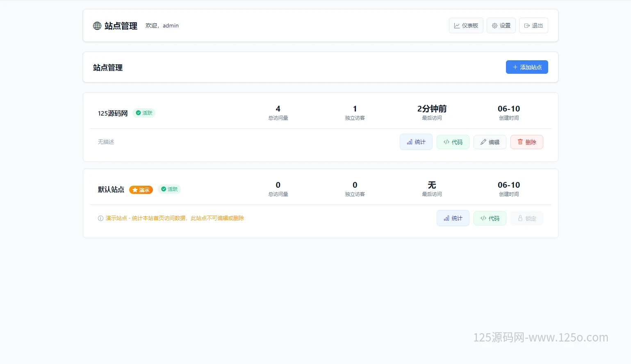631x364 pixels.
Task: Click the 添加站点 add site button
Action: pyautogui.click(x=527, y=67)
